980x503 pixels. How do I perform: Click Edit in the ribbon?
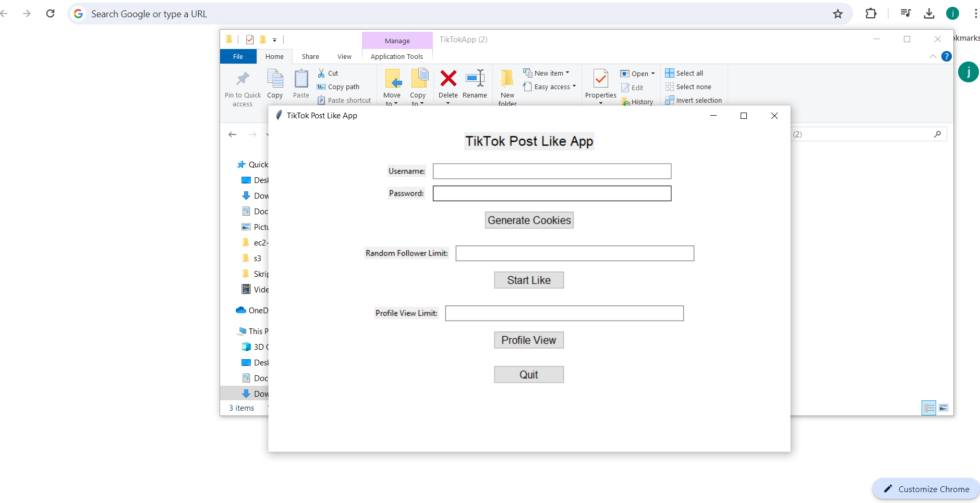632,88
